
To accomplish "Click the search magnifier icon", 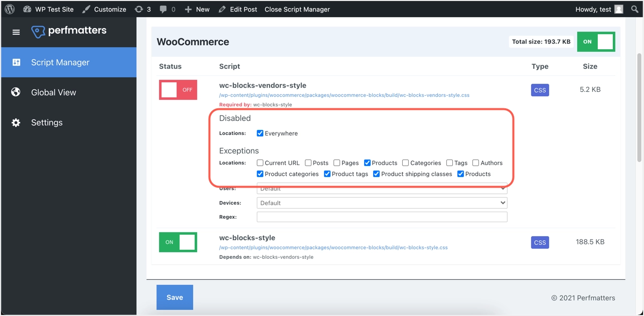I will pyautogui.click(x=634, y=9).
